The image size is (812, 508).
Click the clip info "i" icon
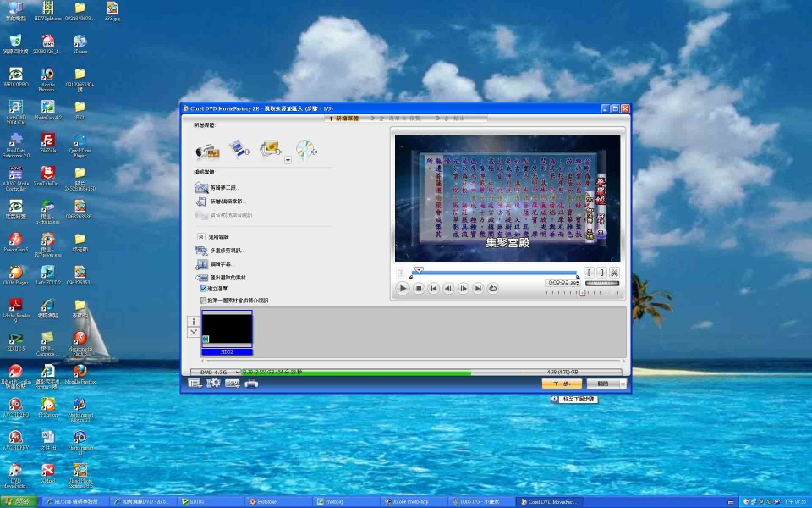click(x=194, y=322)
